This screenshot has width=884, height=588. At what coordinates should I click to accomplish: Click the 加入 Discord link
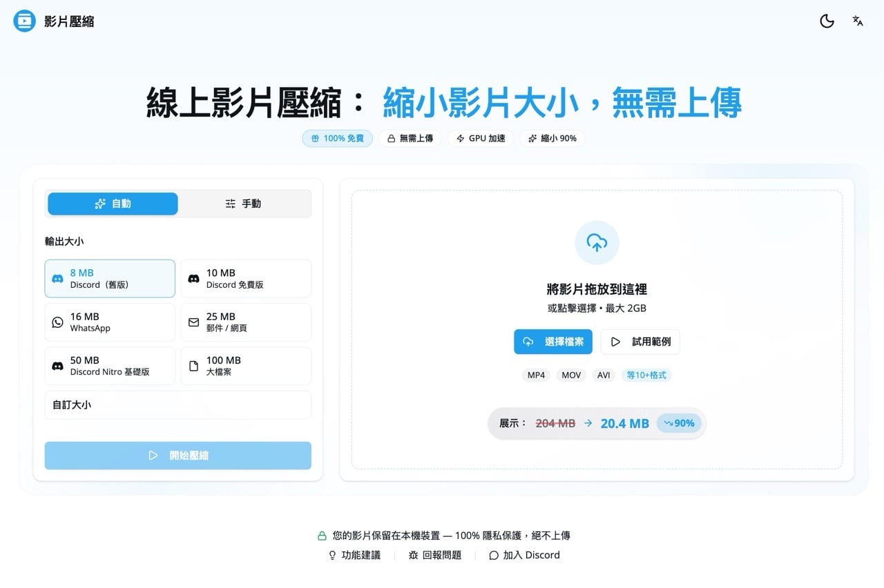point(524,555)
